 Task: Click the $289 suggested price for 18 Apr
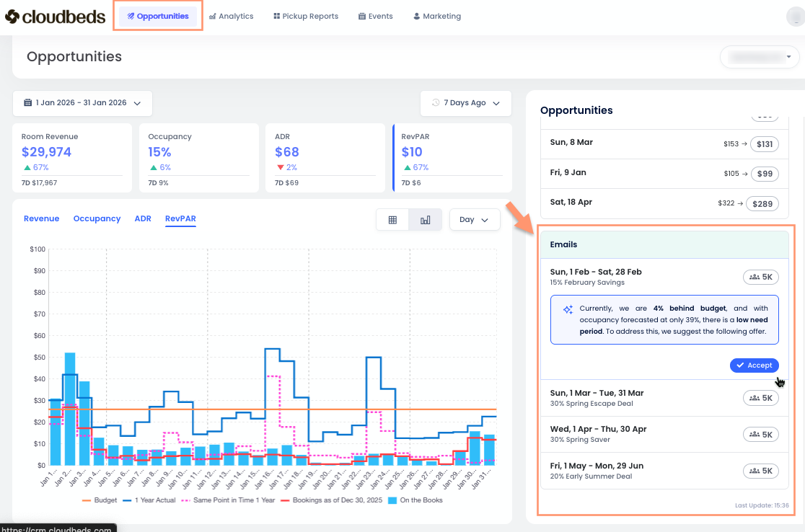[x=762, y=204]
